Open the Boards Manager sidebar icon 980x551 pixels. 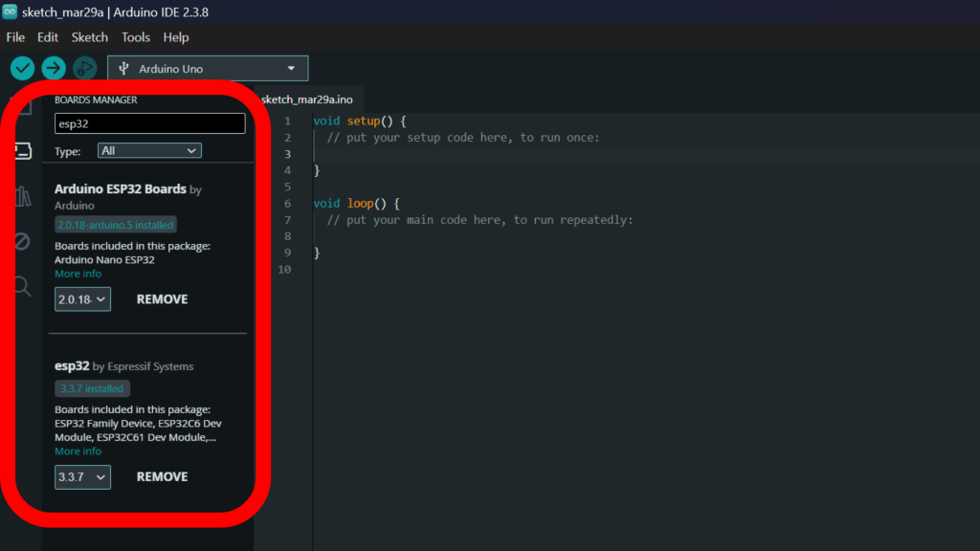click(21, 150)
